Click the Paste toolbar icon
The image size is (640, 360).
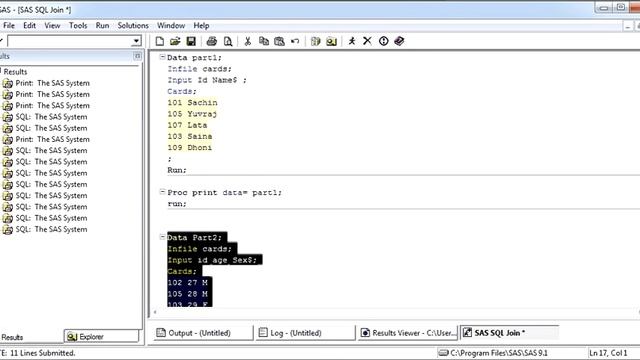coord(280,41)
